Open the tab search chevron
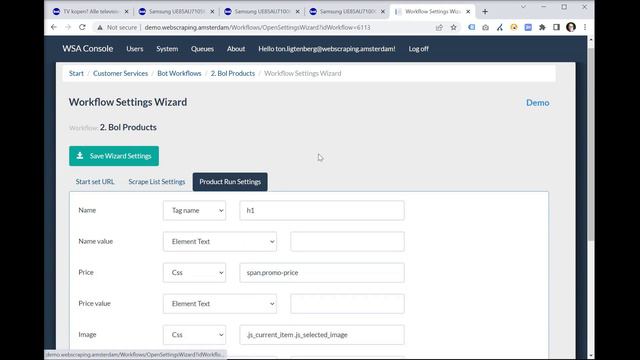The height and width of the screenshot is (360, 640). coord(523,7)
